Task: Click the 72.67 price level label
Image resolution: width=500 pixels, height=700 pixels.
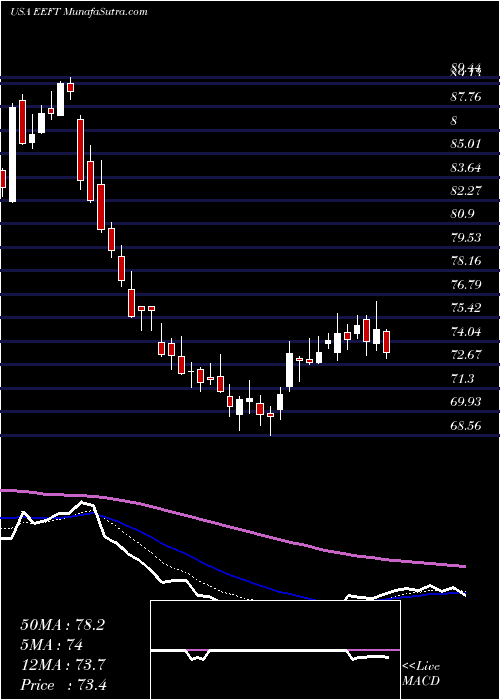Action: [466, 355]
